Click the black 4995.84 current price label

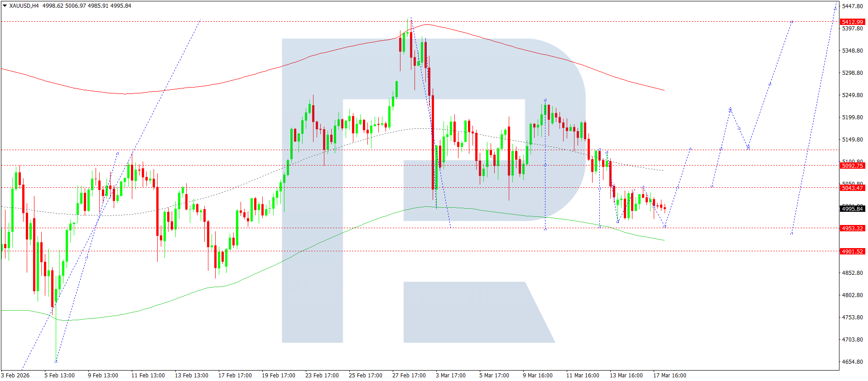[852, 209]
